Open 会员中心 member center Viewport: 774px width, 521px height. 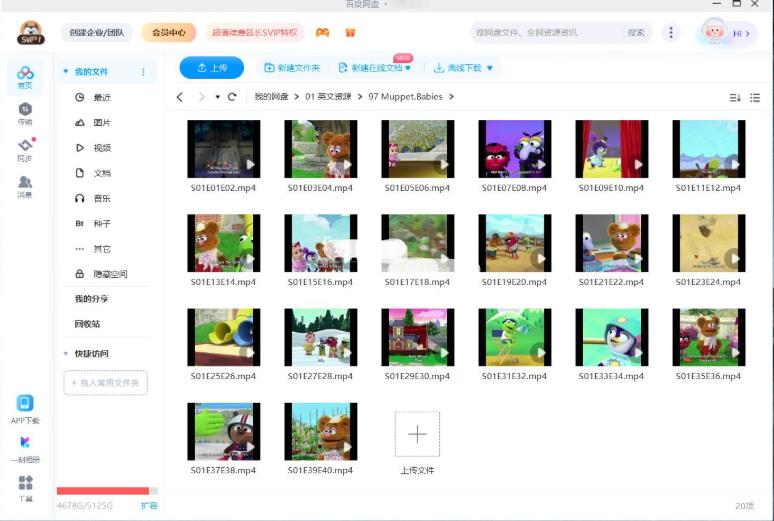pos(169,33)
